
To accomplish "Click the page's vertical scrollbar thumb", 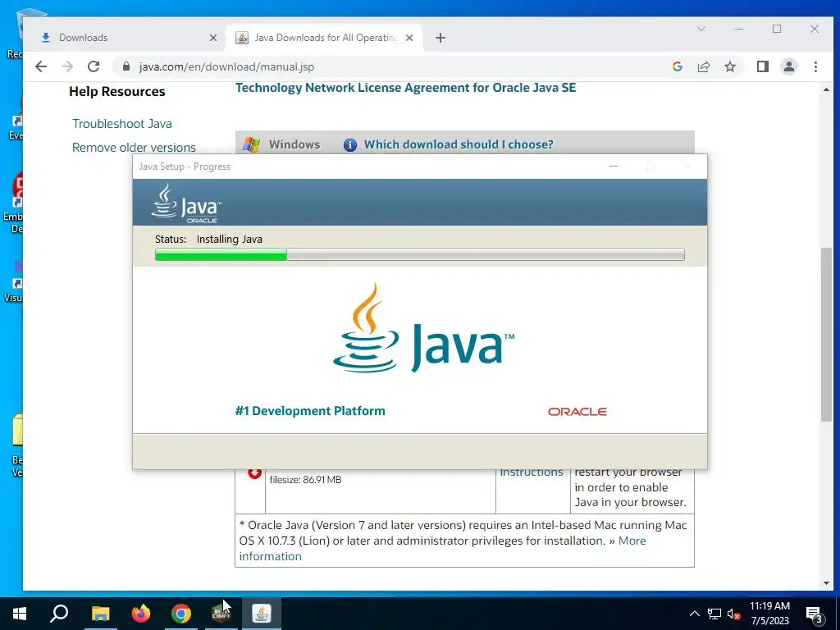I will point(826,335).
